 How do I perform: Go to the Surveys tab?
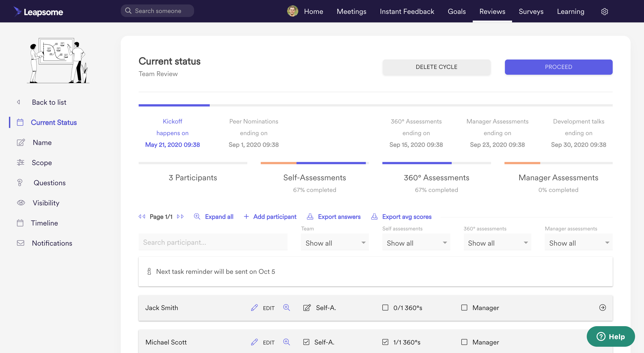(x=531, y=11)
